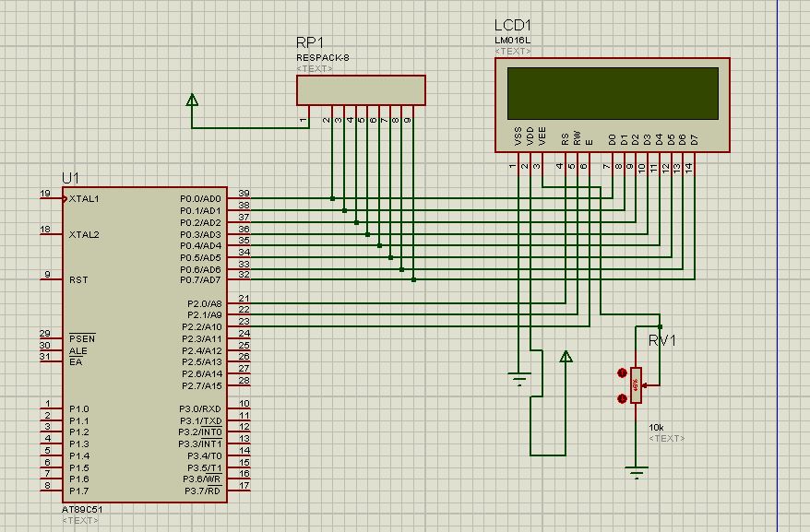Click the EA pin label on U1
This screenshot has height=532, width=810.
click(76, 362)
